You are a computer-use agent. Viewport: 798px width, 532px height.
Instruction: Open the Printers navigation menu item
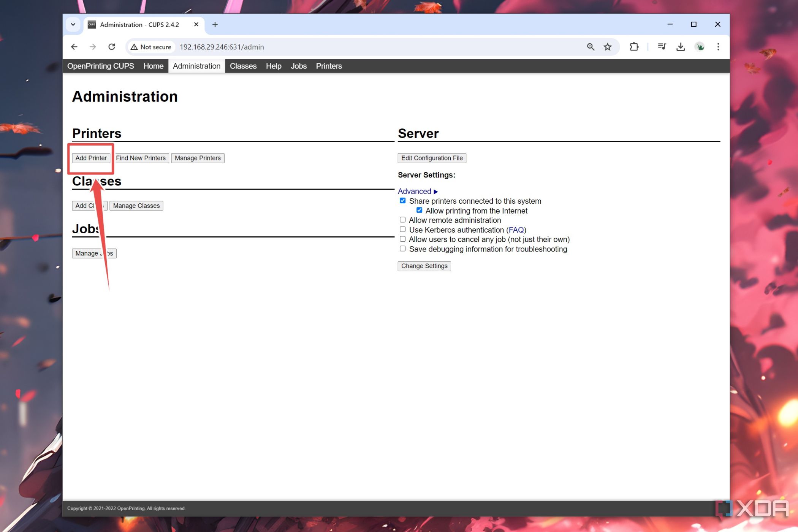pos(328,66)
